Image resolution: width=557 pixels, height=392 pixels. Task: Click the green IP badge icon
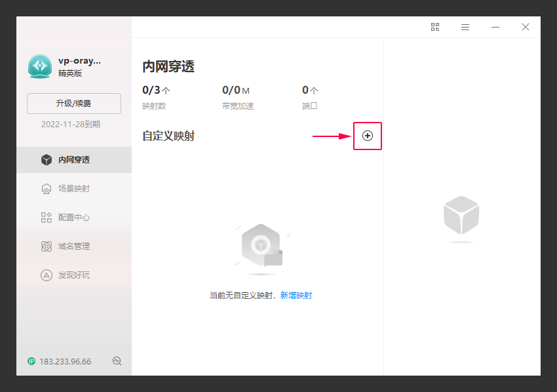pyautogui.click(x=31, y=361)
